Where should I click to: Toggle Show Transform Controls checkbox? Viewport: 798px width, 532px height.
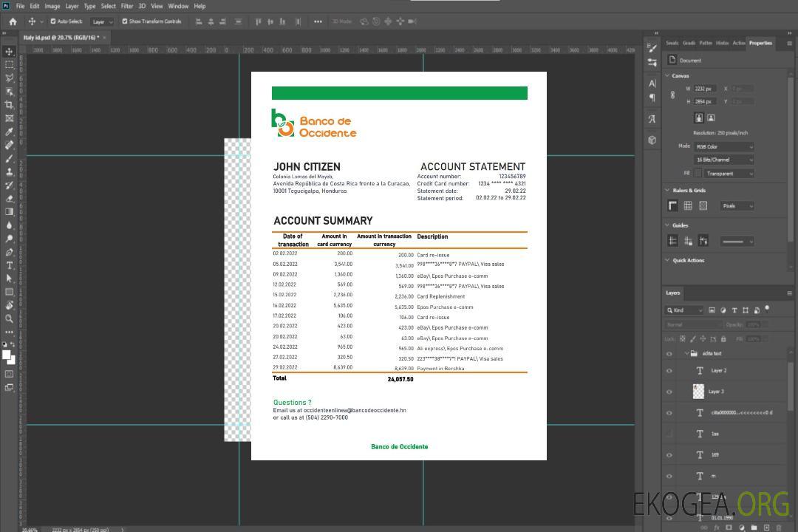click(x=125, y=21)
